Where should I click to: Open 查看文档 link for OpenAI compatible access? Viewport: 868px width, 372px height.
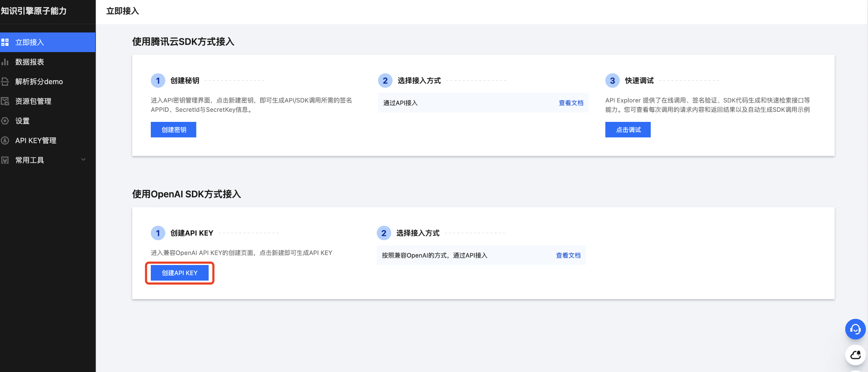coord(568,255)
